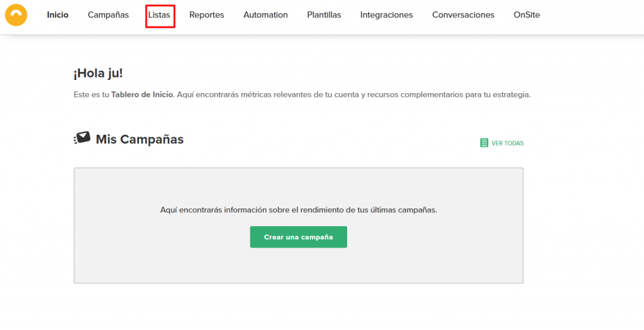644x330 pixels.
Task: Click the ¡Hola ju! greeting heading
Action: [98, 73]
